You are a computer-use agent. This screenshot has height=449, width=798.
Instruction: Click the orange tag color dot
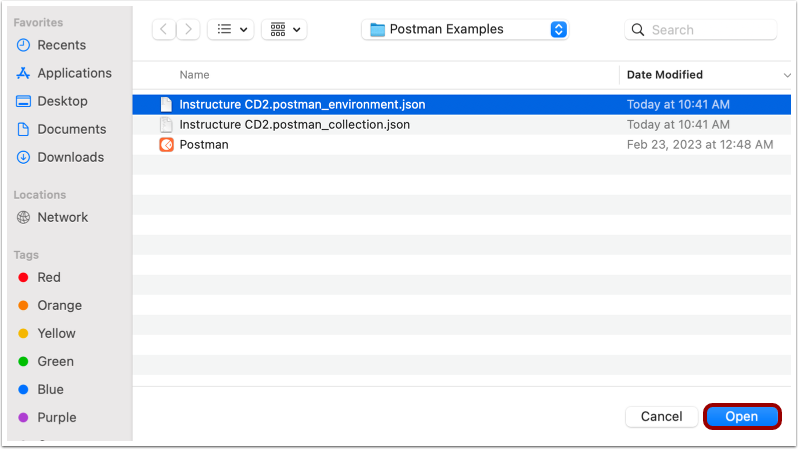(23, 305)
